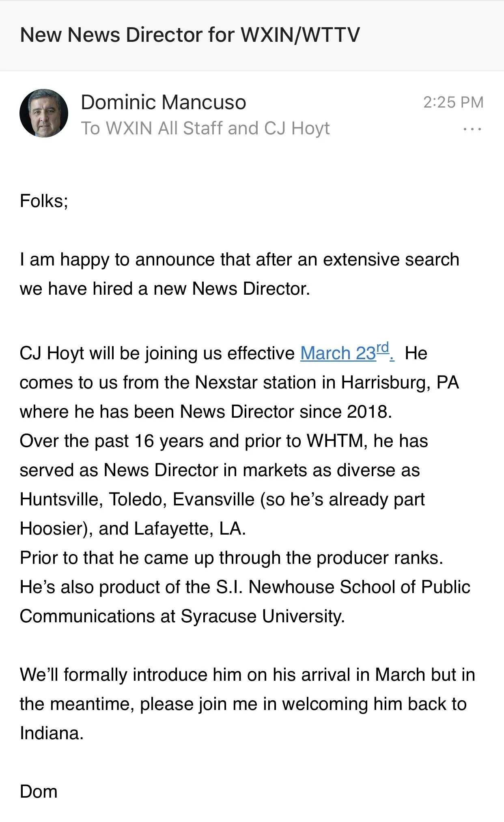Click the line mentioning Syracuse University
Image resolution: width=504 pixels, height=822 pixels.
pos(182,616)
